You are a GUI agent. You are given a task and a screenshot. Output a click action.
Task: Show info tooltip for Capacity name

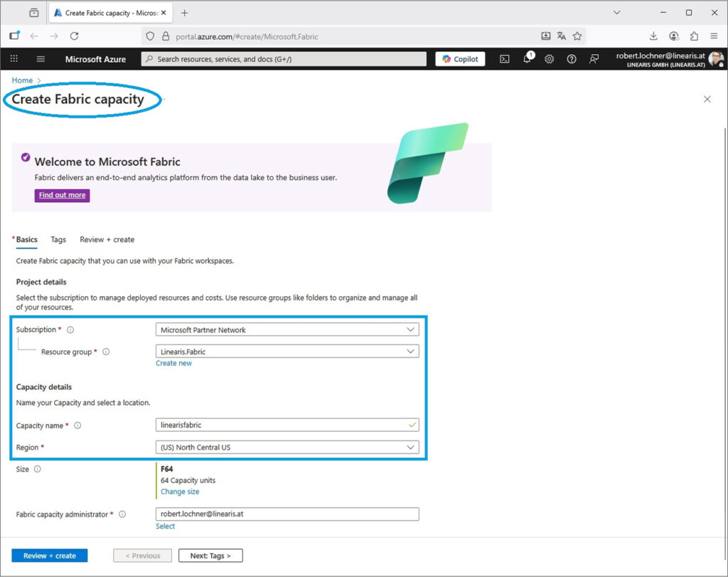tap(77, 425)
